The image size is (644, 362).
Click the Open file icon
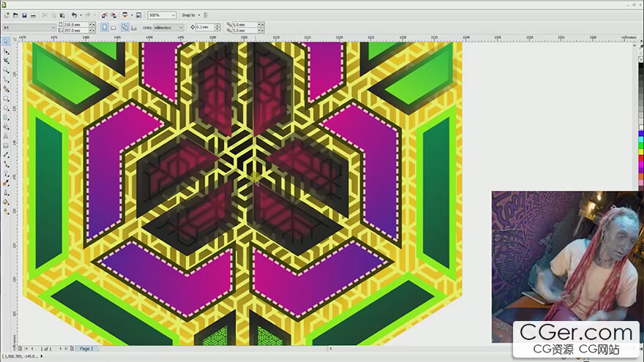pos(15,15)
